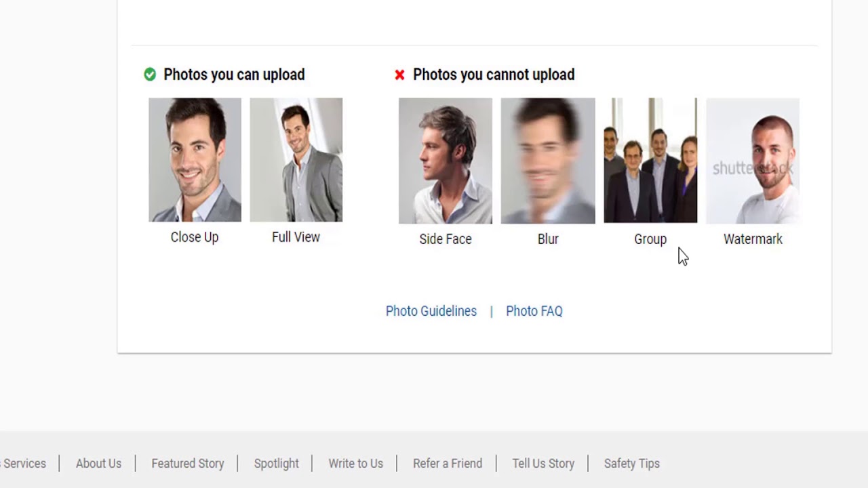This screenshot has width=868, height=488.
Task: Open the Photo Guidelines link
Action: click(x=431, y=311)
